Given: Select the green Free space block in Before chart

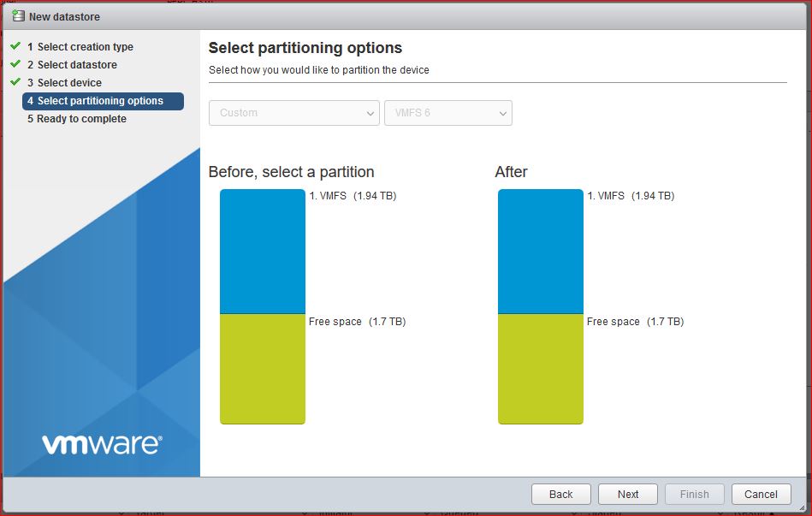Looking at the screenshot, I should (263, 369).
